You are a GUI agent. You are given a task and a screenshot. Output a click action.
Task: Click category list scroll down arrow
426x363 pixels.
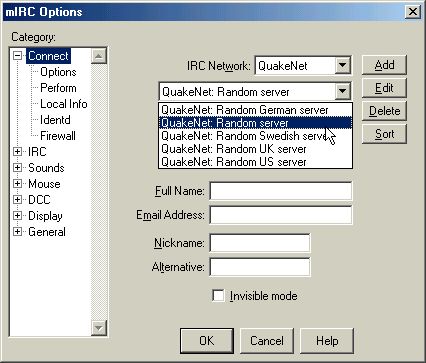point(99,328)
